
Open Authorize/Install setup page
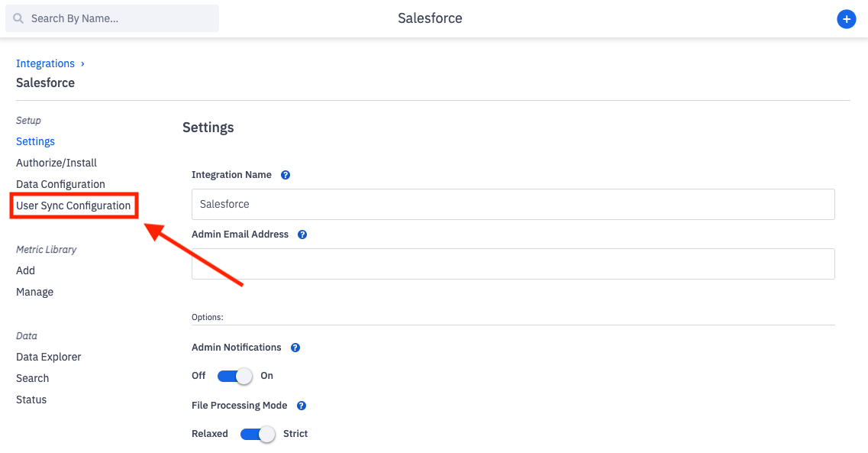pyautogui.click(x=56, y=163)
